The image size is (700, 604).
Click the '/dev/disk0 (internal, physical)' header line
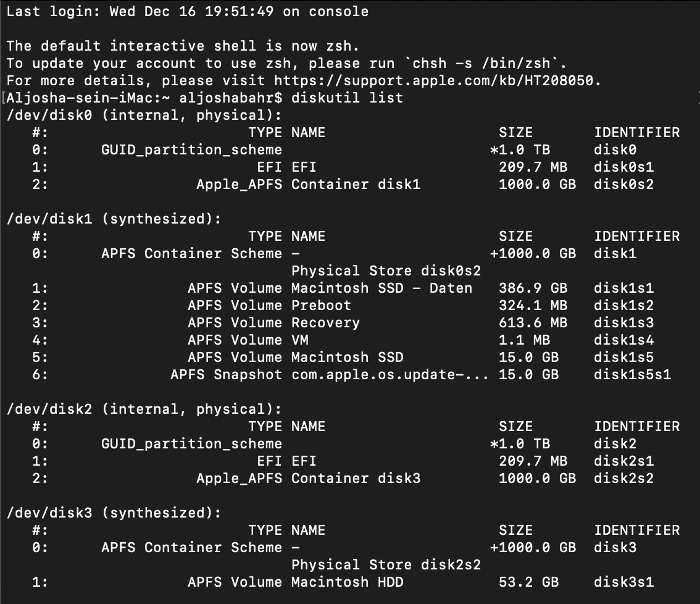(x=144, y=115)
